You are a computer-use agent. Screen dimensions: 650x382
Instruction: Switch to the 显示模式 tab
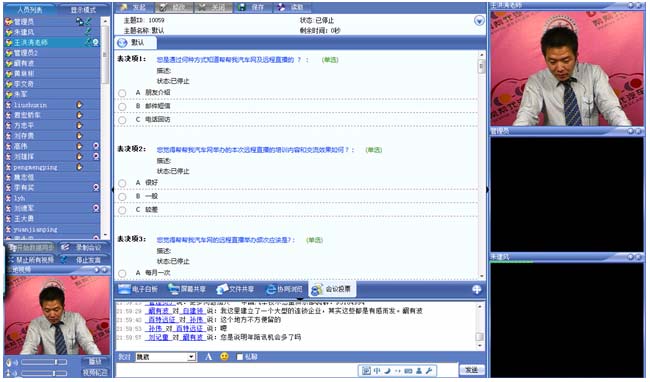[x=83, y=10]
